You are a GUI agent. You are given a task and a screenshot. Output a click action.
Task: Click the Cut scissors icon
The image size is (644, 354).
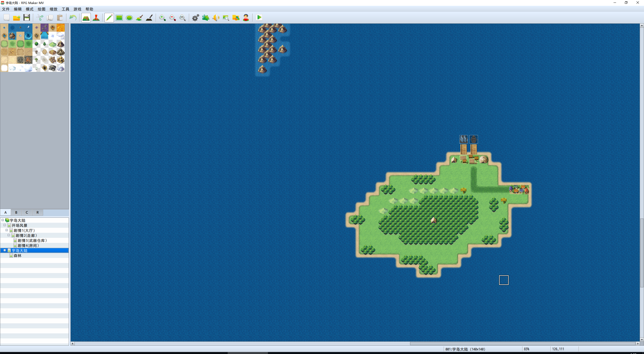coord(40,18)
